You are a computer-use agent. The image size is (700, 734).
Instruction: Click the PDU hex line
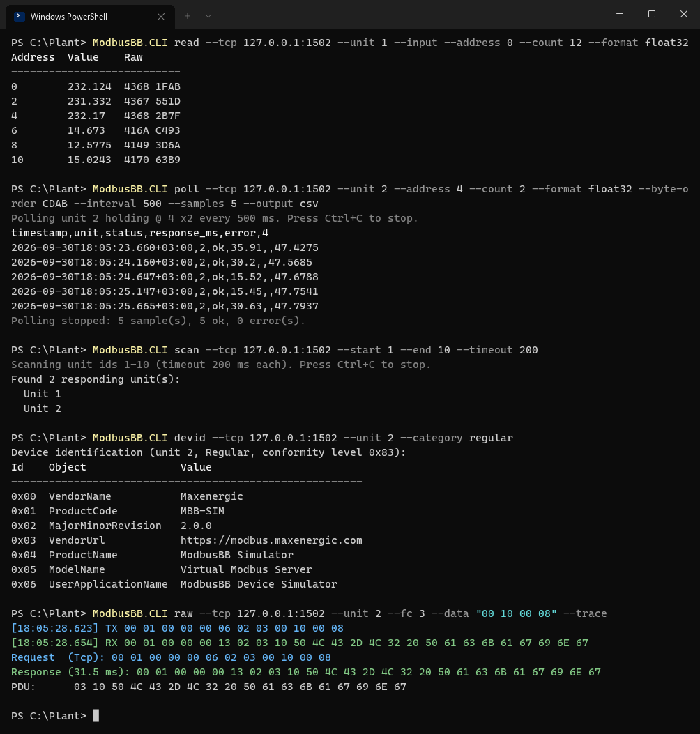coord(209,687)
